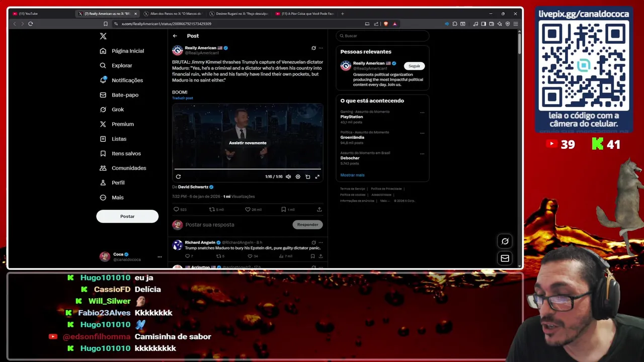Open Premium in the sidebar
Viewport: 644px width, 362px height.
117,124
